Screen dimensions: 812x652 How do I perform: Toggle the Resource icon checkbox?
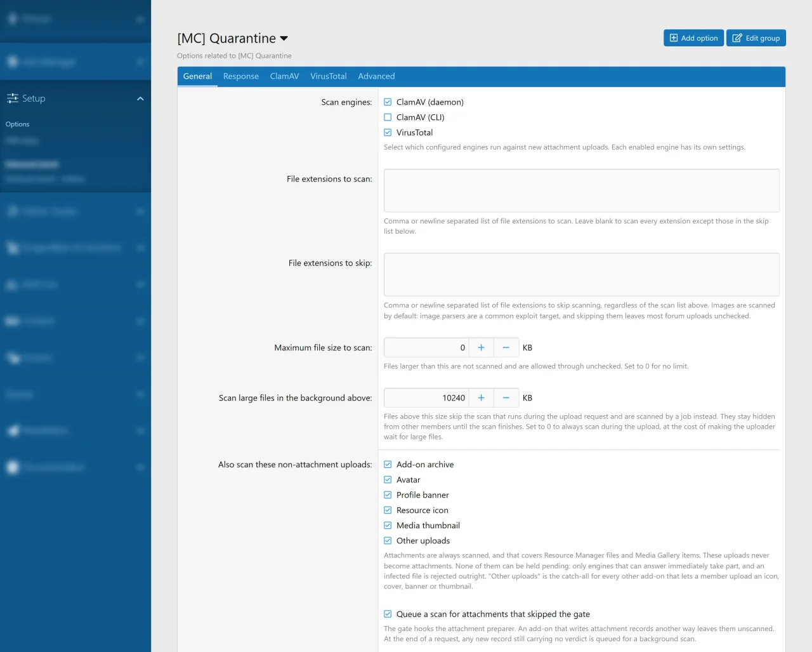coord(388,510)
